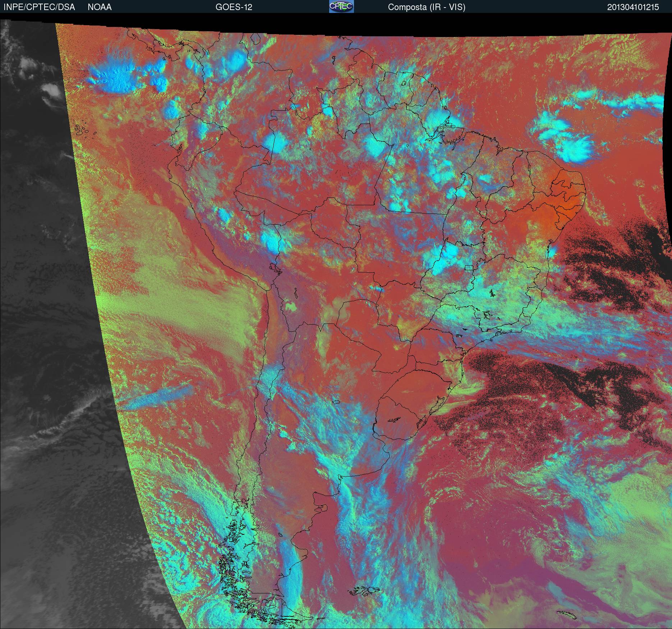Click the NOAA label in the header
Viewport: 672px width, 629px height.
[x=100, y=7]
